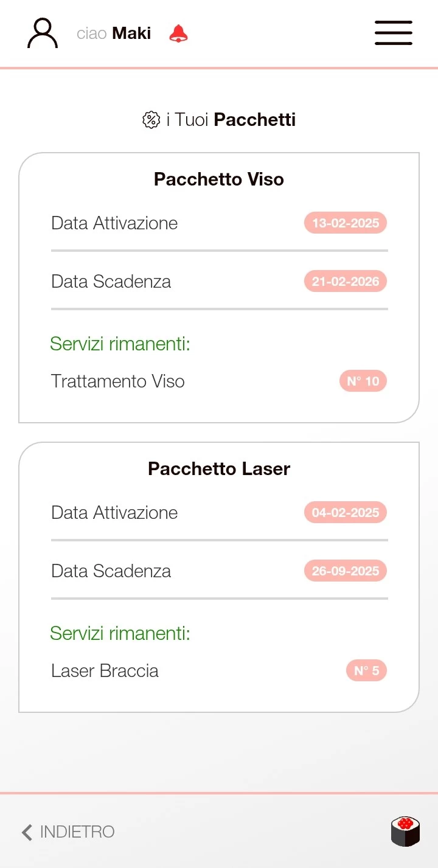This screenshot has width=438, height=868.
Task: Open the user profile icon
Action: coord(43,33)
